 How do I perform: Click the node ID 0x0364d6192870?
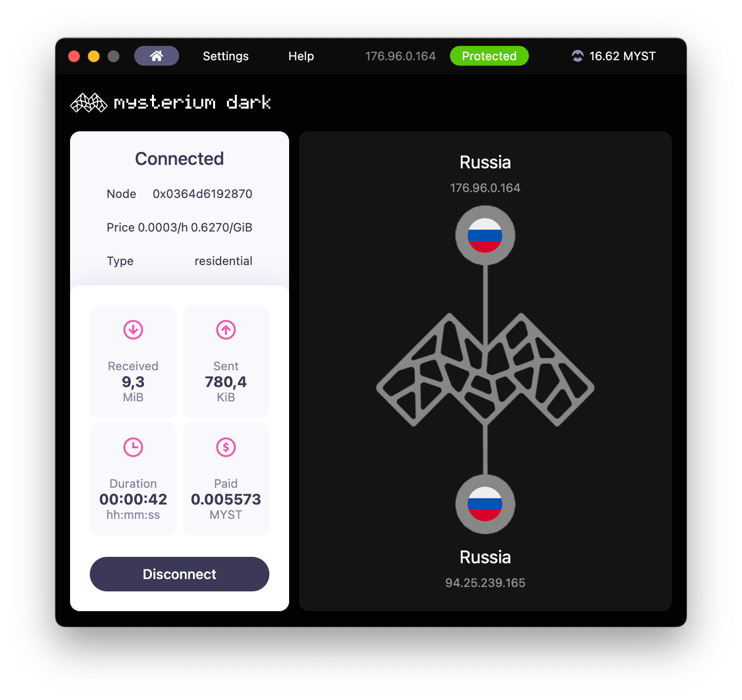[202, 194]
